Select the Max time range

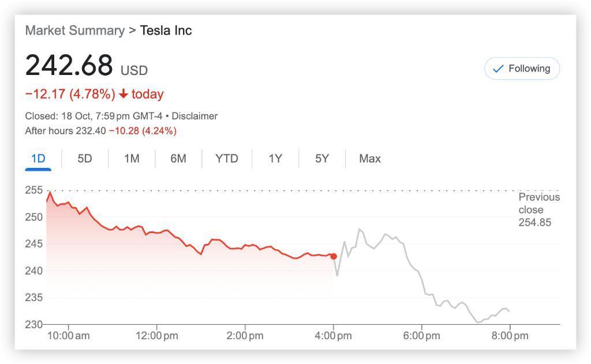click(x=370, y=159)
